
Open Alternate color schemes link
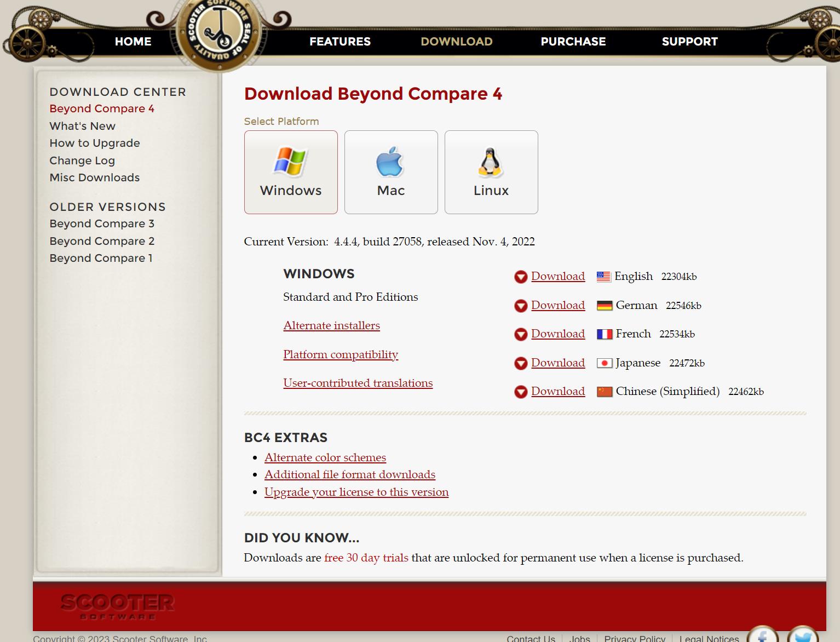point(325,457)
